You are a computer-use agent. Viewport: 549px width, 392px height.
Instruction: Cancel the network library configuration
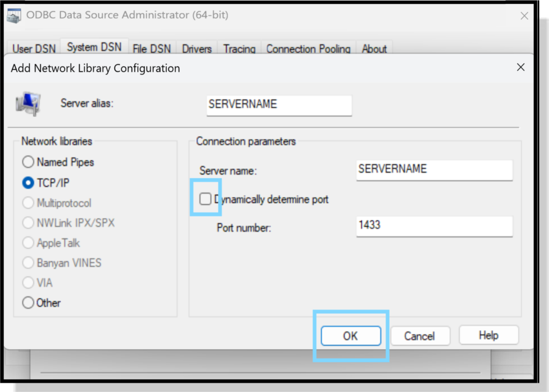pyautogui.click(x=419, y=336)
